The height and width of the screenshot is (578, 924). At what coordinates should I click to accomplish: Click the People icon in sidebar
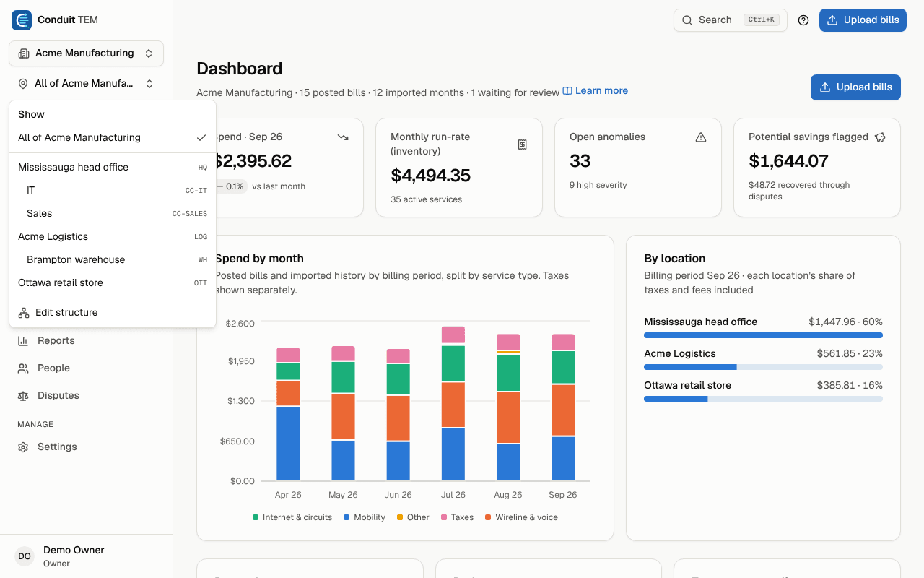23,368
